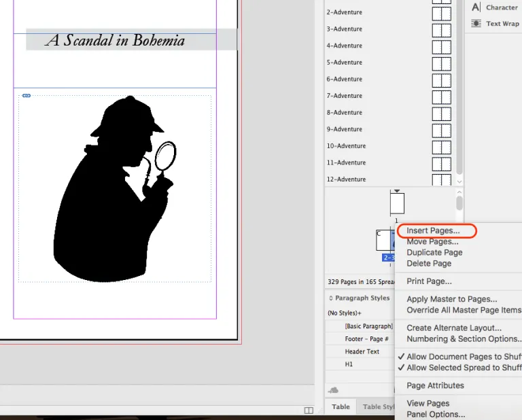
Task: Select the H1 paragraph style
Action: (349, 364)
